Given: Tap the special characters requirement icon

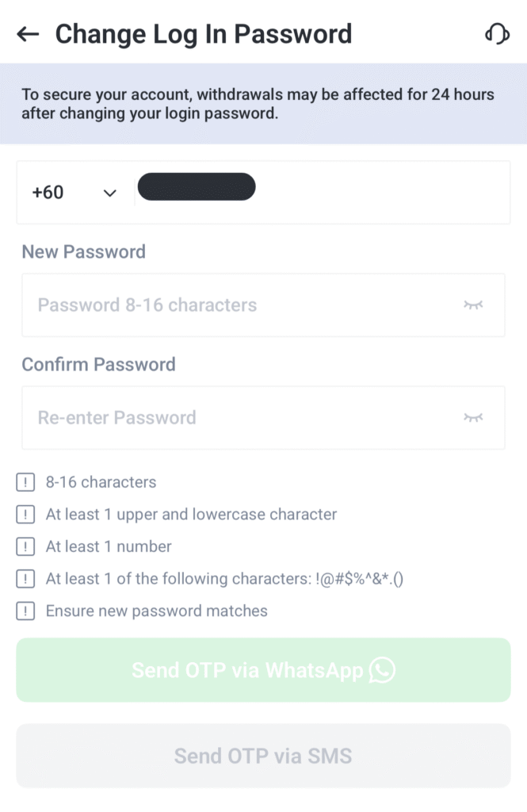Looking at the screenshot, I should coord(25,579).
